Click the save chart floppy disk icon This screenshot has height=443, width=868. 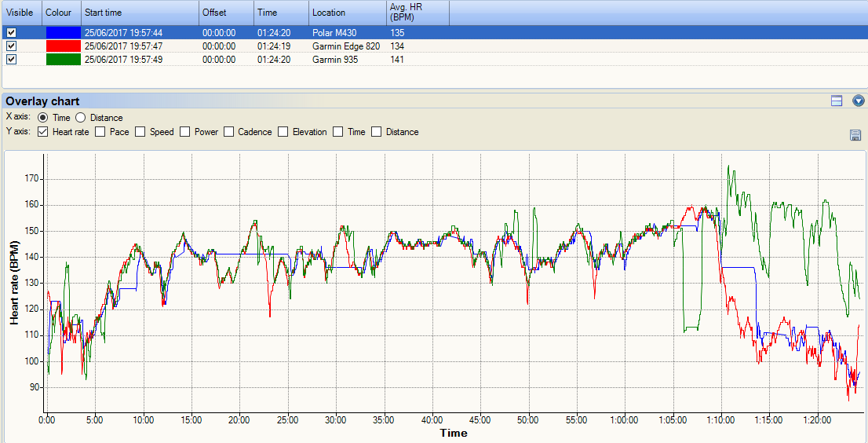855,134
